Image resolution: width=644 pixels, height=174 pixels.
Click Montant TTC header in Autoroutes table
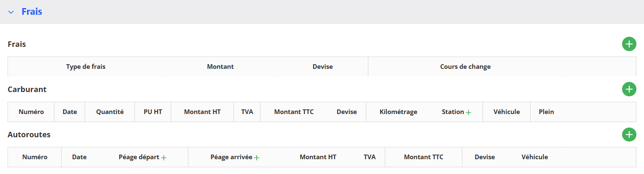coord(424,157)
